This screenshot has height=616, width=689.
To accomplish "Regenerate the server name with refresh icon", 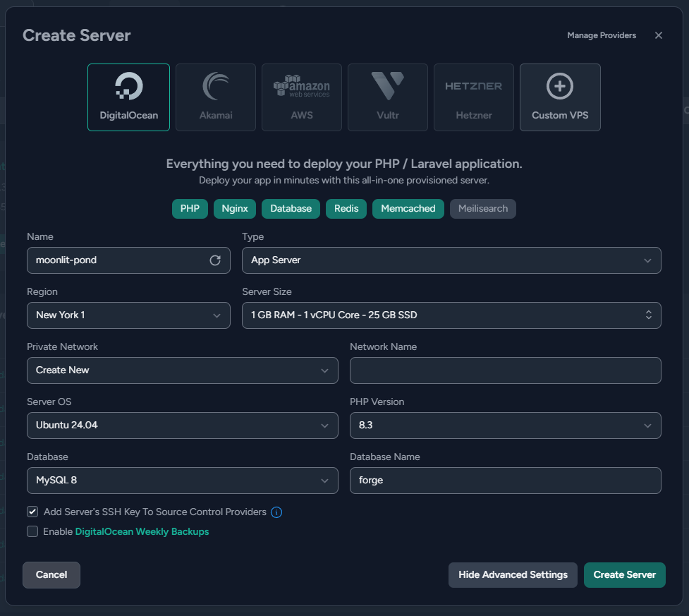I will tap(215, 260).
